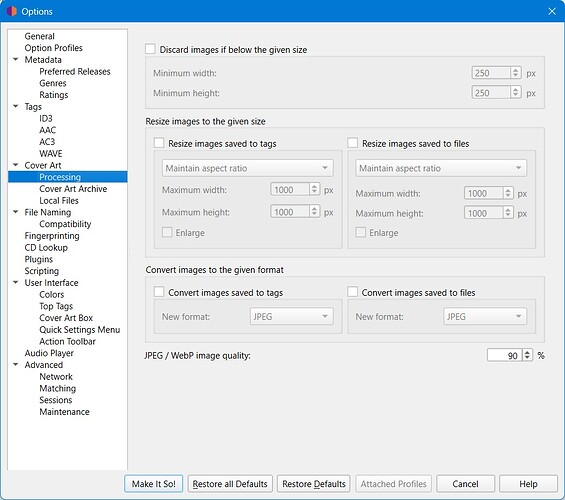The image size is (565, 500).
Task: Click the Help button
Action: [528, 483]
